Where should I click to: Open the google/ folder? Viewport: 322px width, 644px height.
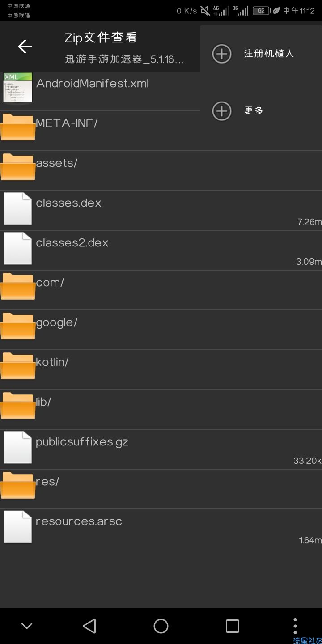[161, 330]
